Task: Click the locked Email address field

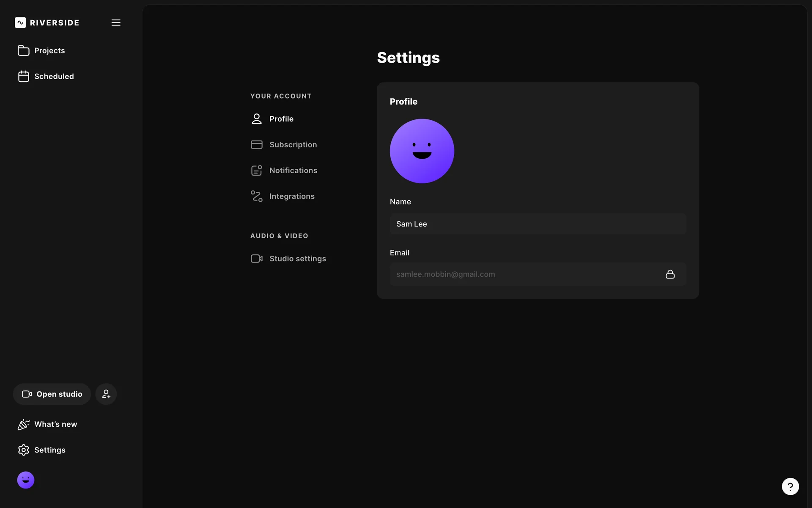Action: [x=507, y=274]
